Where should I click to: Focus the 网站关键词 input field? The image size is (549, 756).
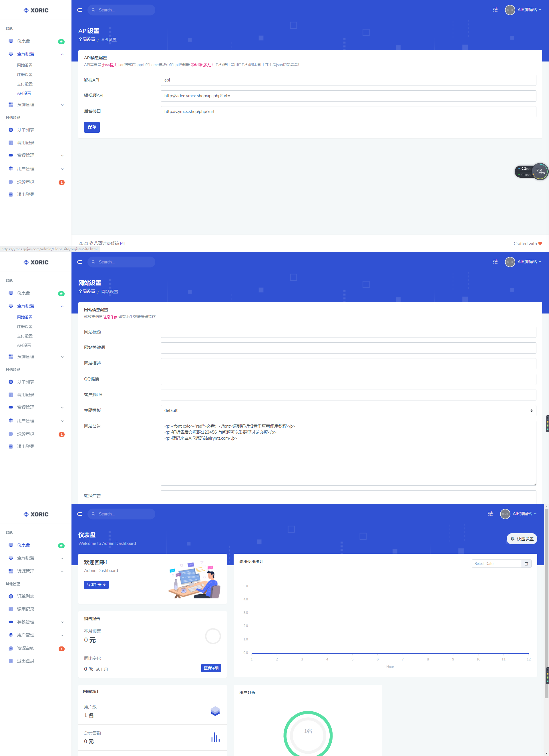click(348, 348)
